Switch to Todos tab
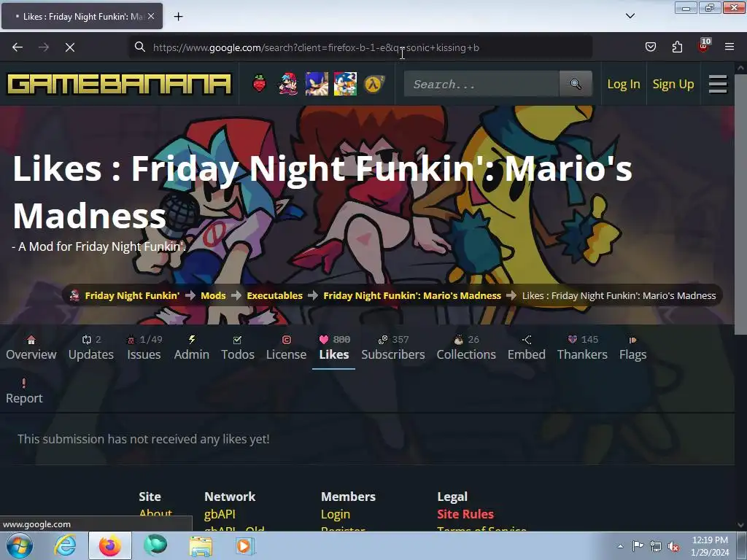747x560 pixels. tap(237, 348)
